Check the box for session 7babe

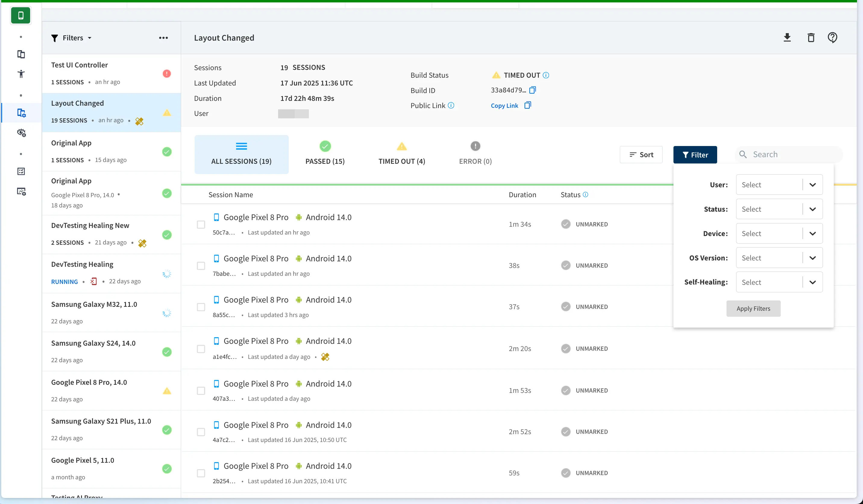[201, 266]
